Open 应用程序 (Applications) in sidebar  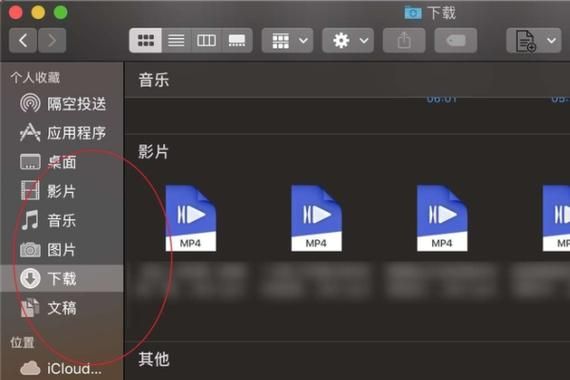[63, 133]
